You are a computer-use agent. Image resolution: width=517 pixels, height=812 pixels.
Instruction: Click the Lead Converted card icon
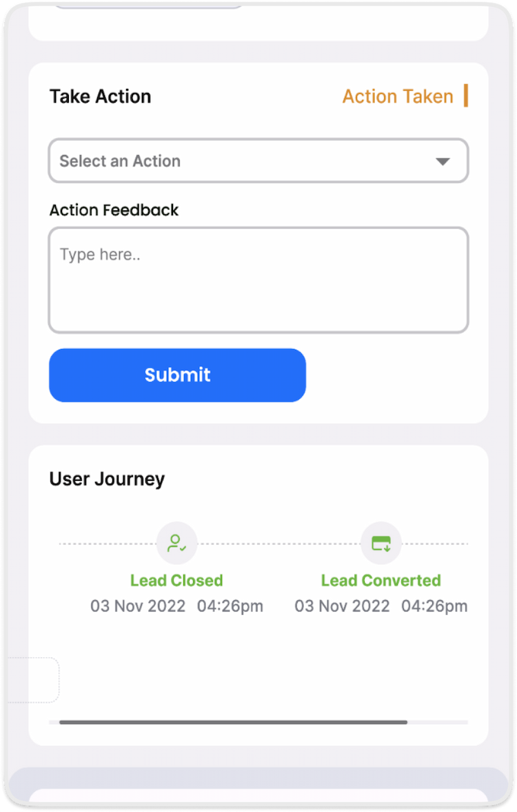[381, 543]
